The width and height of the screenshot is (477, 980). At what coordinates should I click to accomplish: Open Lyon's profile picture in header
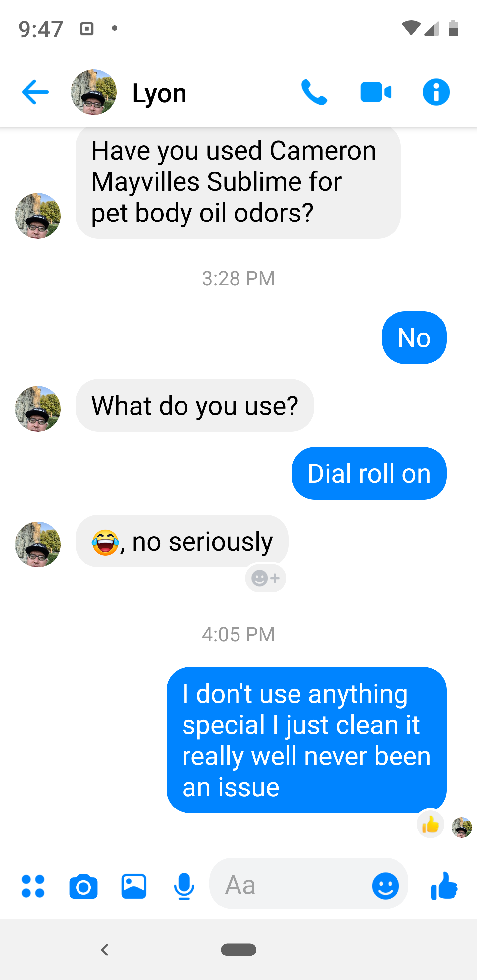point(94,92)
